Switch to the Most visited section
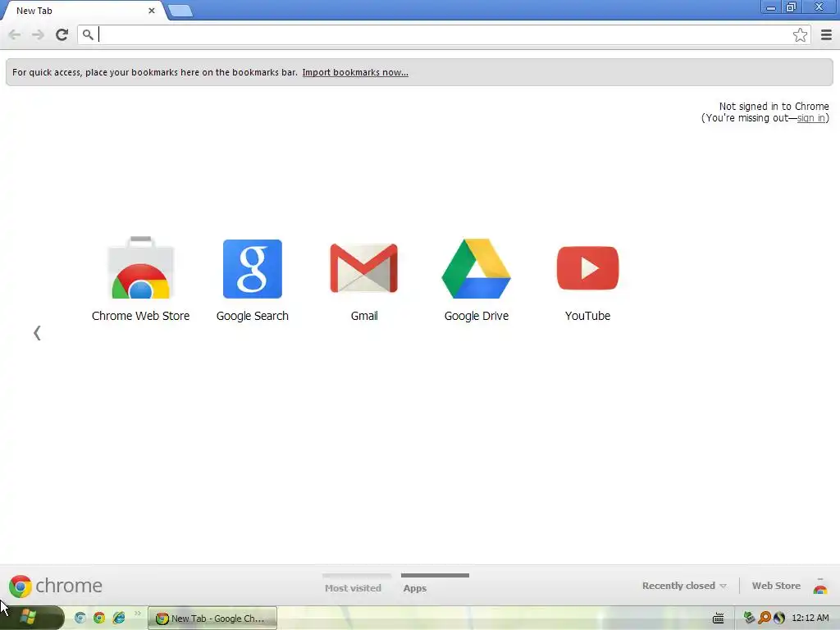This screenshot has width=840, height=630. point(353,587)
